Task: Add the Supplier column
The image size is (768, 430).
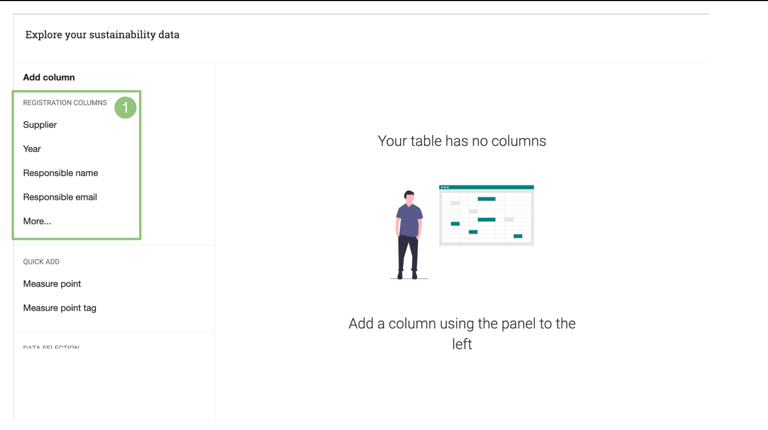Action: [x=40, y=125]
